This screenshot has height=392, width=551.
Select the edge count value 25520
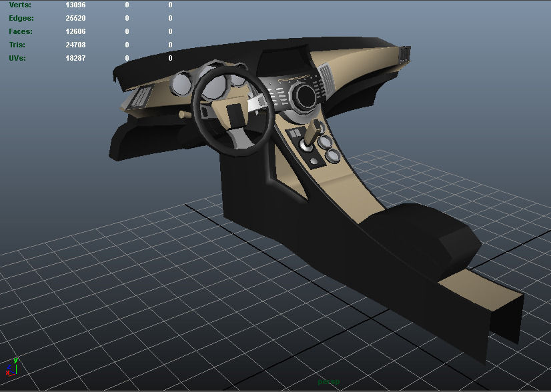[x=75, y=18]
